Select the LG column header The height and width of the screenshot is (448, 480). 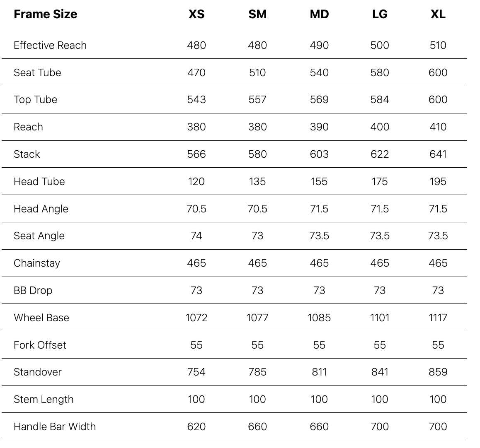coord(380,14)
